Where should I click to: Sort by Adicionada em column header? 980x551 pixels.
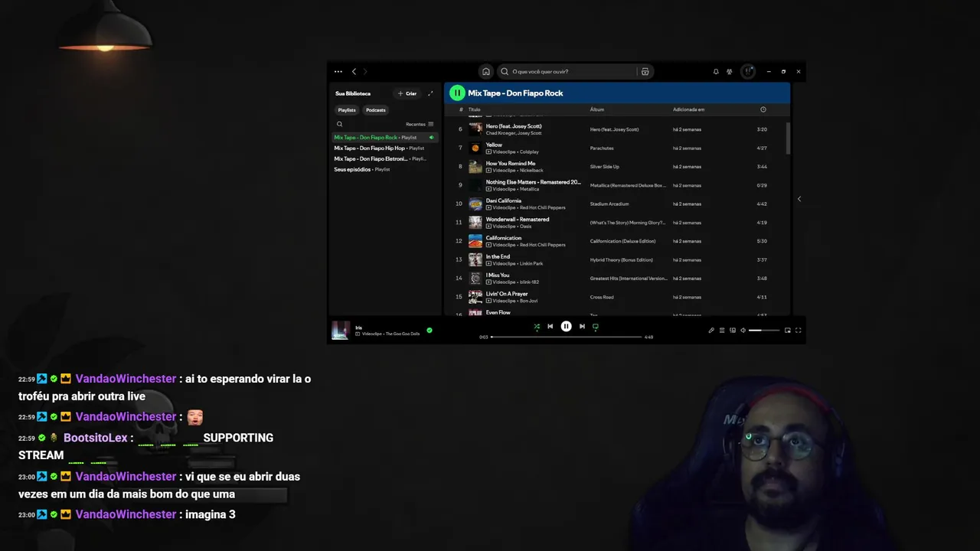pyautogui.click(x=689, y=109)
